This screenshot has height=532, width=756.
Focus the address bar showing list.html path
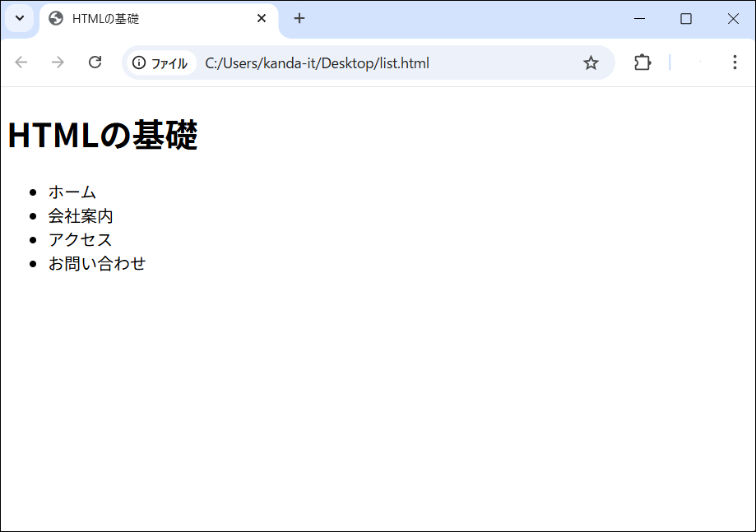[x=370, y=63]
